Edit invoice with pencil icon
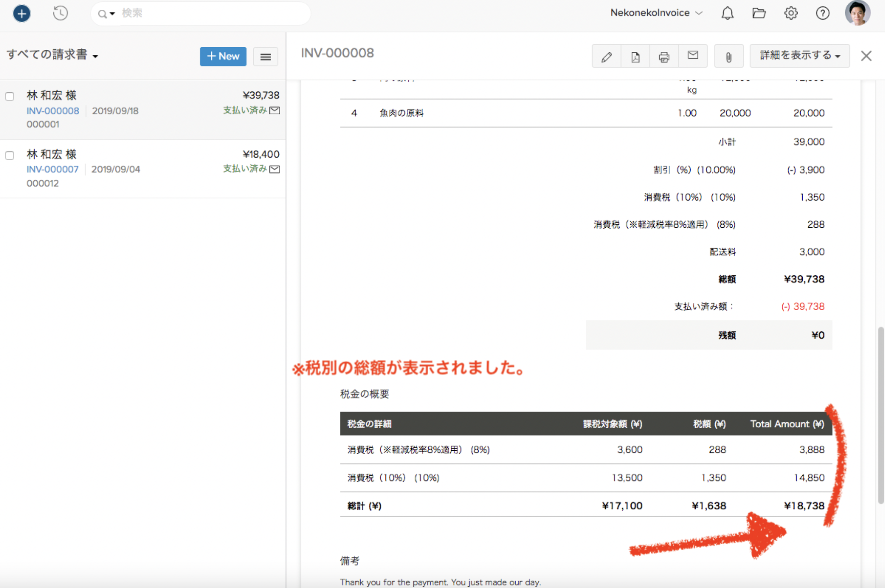The height and width of the screenshot is (588, 885). coord(606,56)
